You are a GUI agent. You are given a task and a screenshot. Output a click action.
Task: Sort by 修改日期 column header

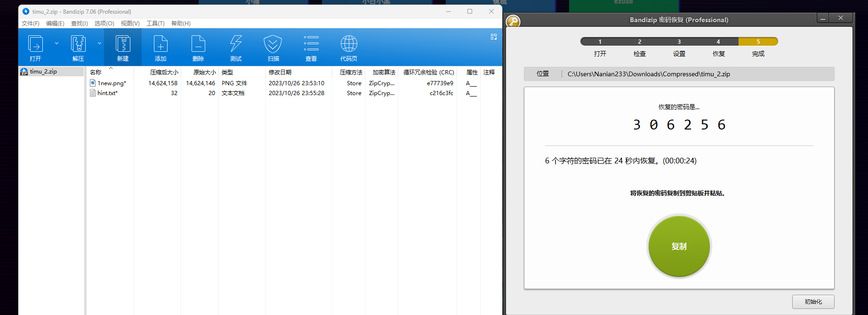pos(280,72)
